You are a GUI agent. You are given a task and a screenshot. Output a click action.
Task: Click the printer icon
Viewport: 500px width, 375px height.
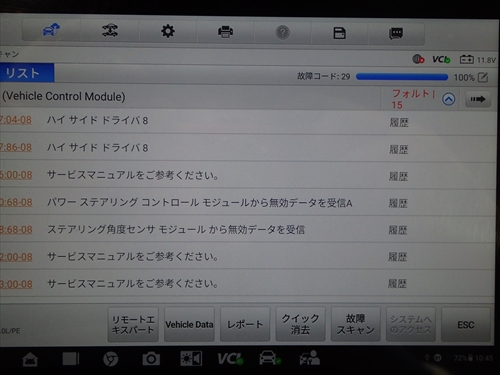pyautogui.click(x=225, y=32)
